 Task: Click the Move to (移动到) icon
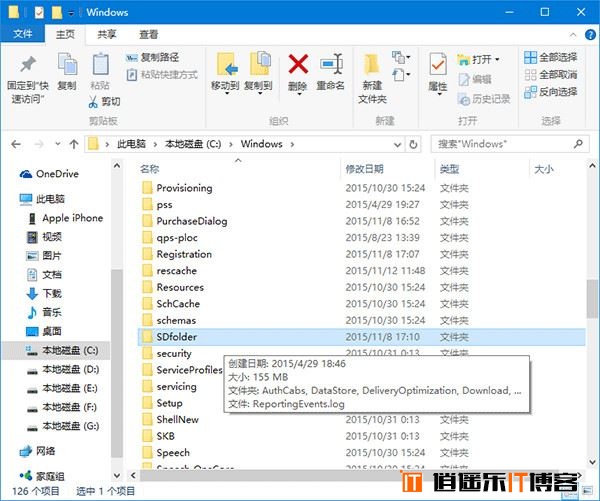tap(227, 64)
